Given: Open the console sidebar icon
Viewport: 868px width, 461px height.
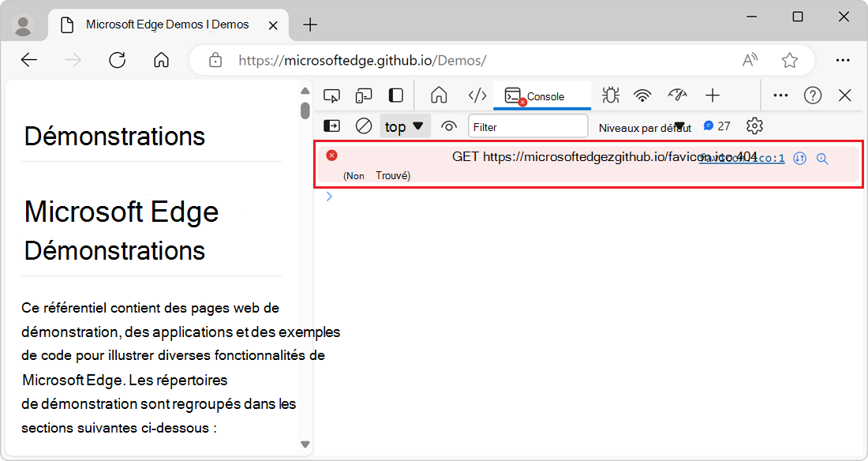Looking at the screenshot, I should (331, 126).
